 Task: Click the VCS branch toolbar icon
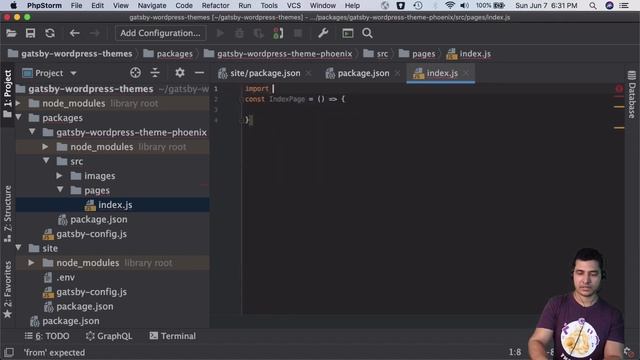click(278, 33)
